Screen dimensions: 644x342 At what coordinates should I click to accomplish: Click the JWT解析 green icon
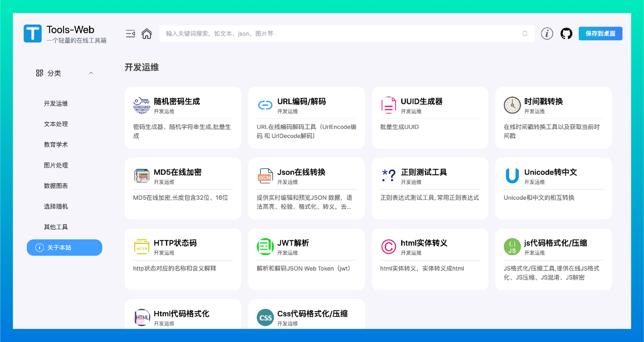tap(265, 246)
